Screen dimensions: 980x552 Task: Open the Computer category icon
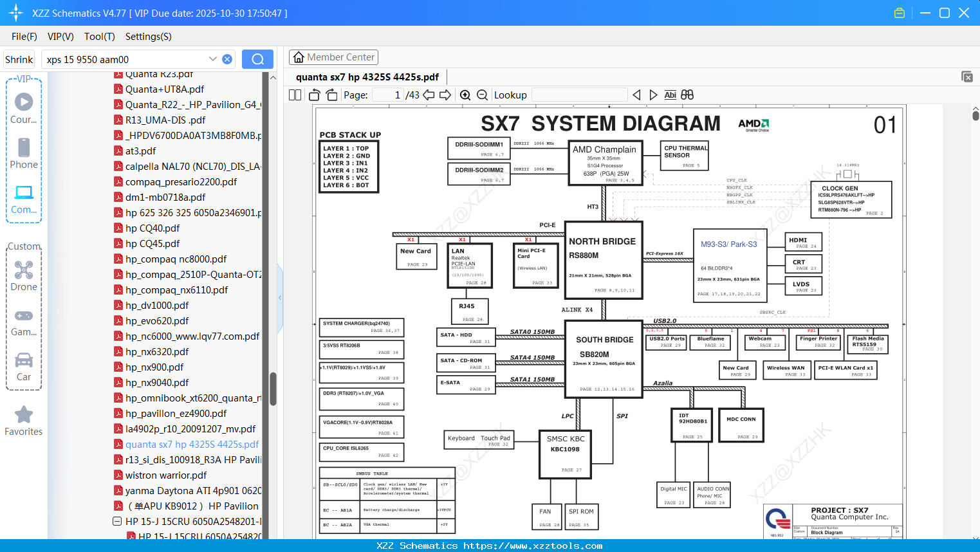(x=24, y=199)
